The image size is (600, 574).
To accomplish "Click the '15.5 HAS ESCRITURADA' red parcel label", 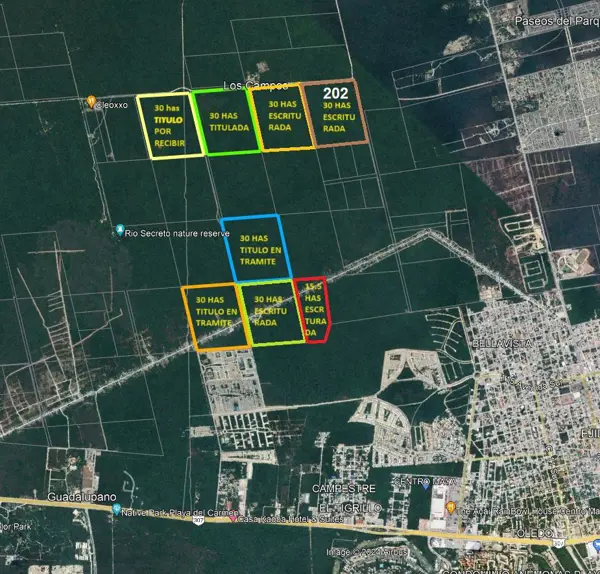I will tap(315, 309).
